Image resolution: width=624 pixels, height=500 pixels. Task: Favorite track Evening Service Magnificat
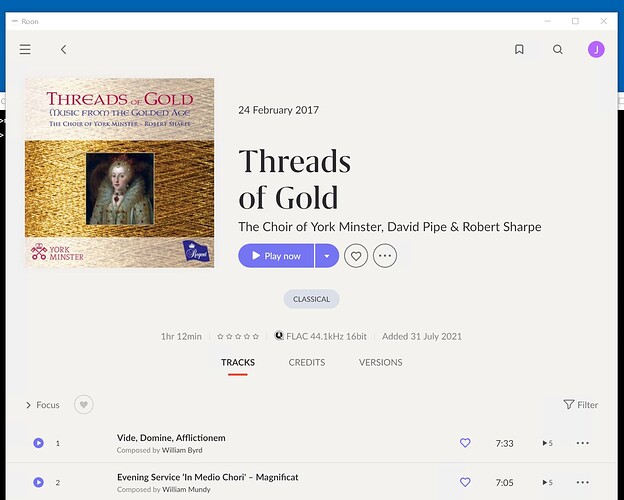(465, 482)
